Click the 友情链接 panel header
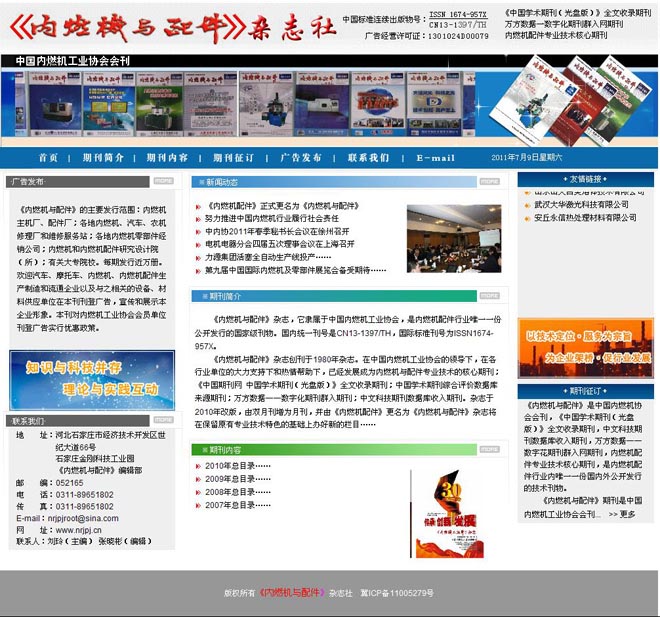This screenshot has width=660, height=617. click(x=585, y=179)
